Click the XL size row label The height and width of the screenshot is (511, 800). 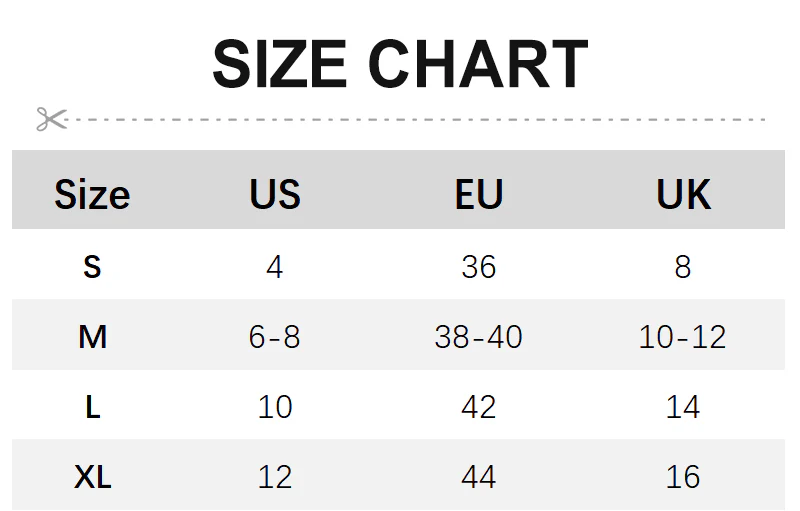coord(92,477)
